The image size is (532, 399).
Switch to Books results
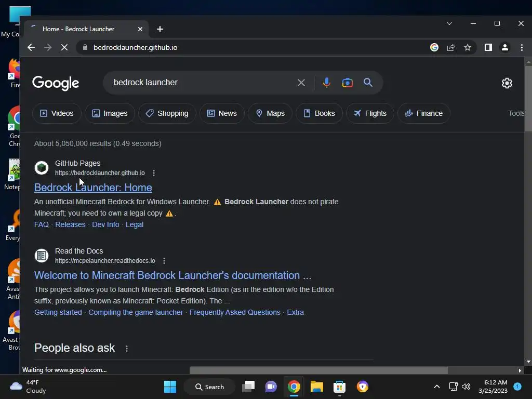click(x=319, y=113)
